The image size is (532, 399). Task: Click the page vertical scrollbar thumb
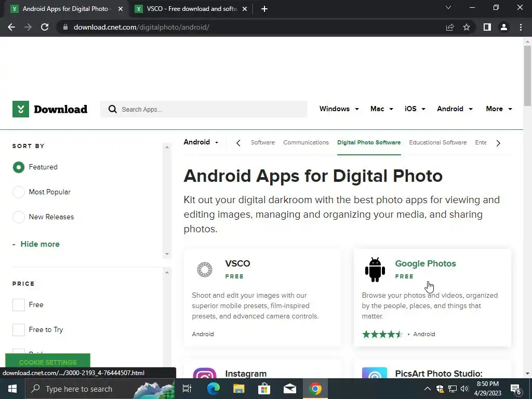527,75
